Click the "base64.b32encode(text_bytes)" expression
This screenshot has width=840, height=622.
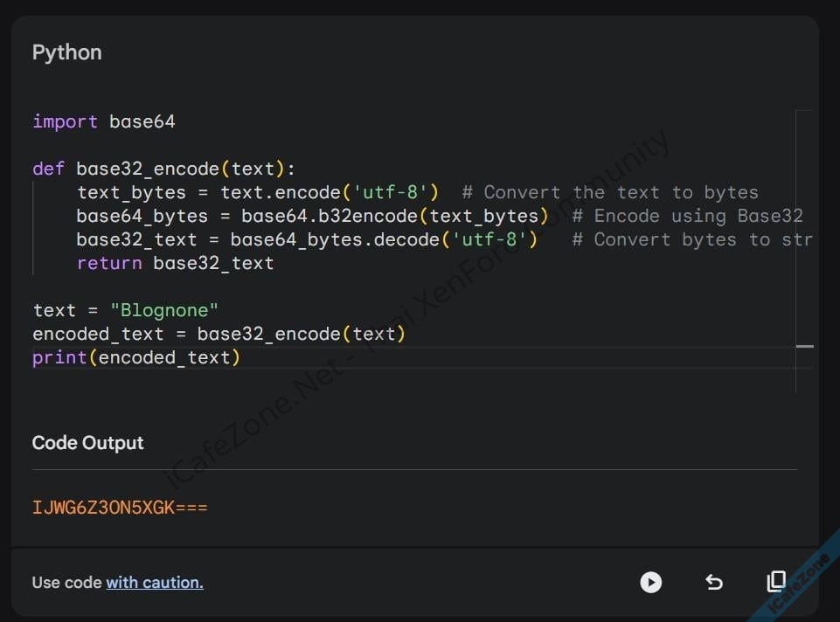[395, 216]
